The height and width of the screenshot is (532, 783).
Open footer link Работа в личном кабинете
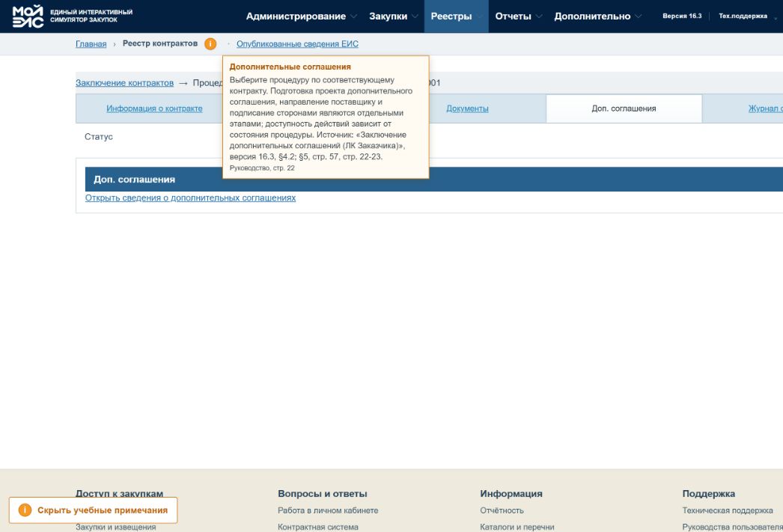tap(328, 510)
